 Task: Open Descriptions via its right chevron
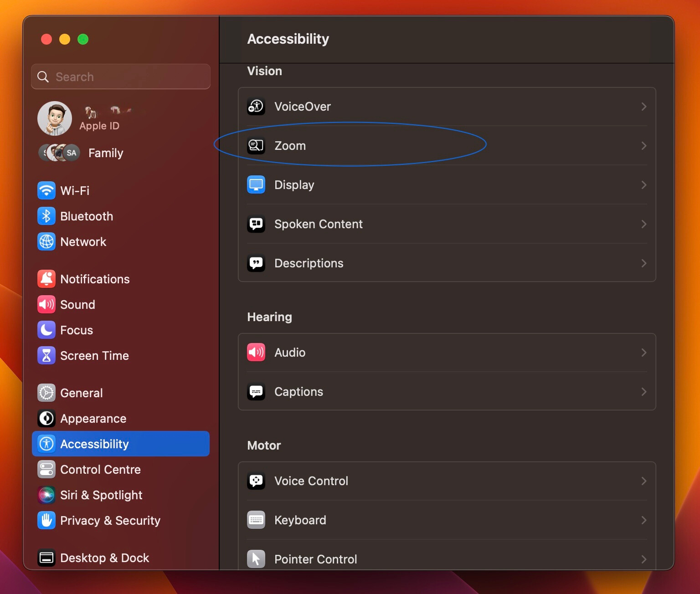[x=644, y=263]
